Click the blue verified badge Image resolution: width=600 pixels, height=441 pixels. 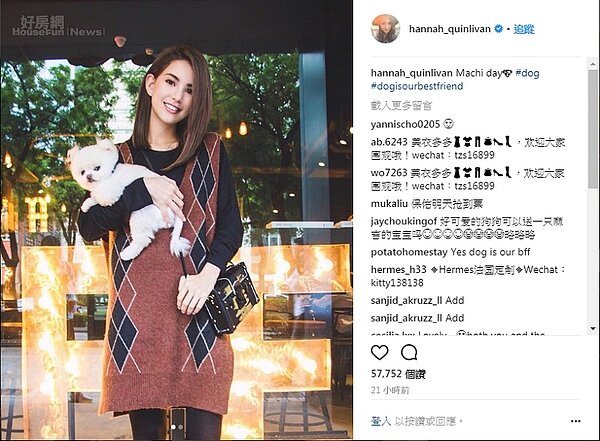[498, 28]
